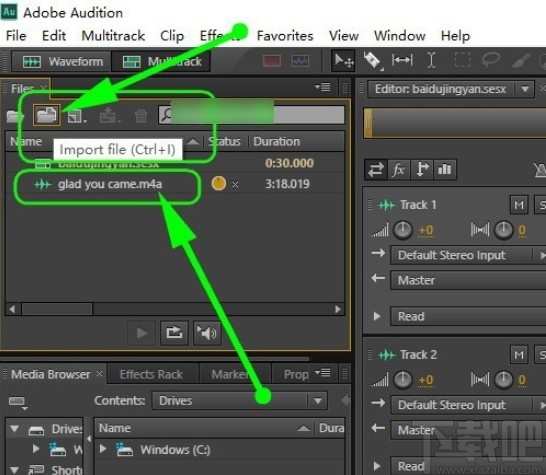Select the Move tool
Viewport: 546px width, 475px height.
pyautogui.click(x=343, y=61)
